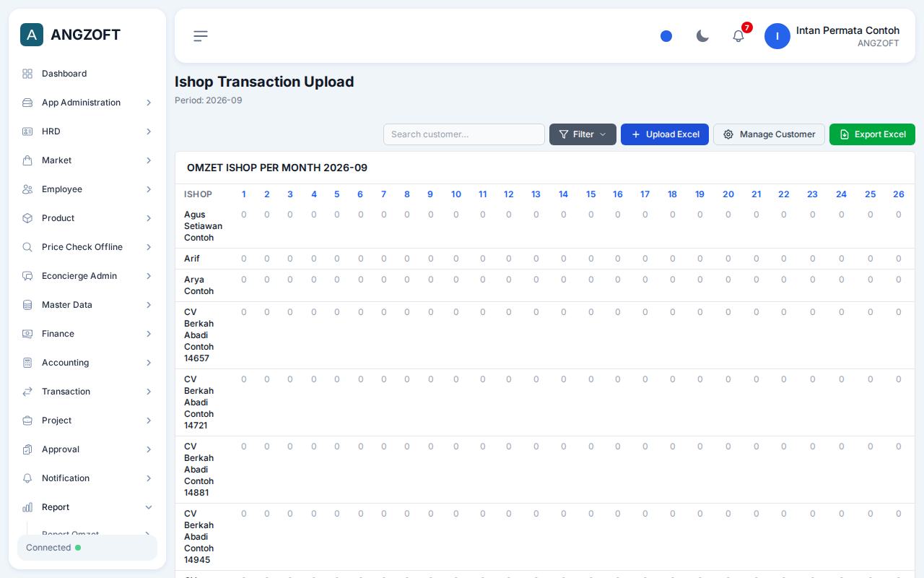Expand the Market menu chevron
The image size is (924, 578).
tap(149, 160)
